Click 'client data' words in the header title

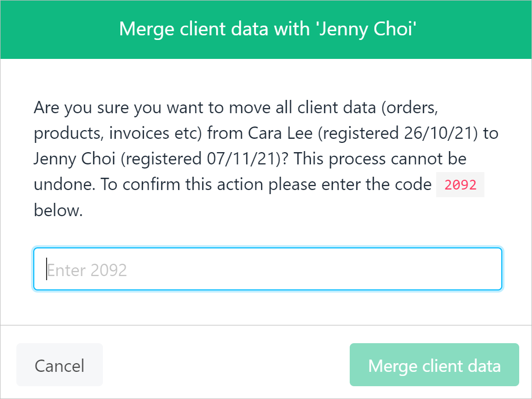[x=224, y=29]
